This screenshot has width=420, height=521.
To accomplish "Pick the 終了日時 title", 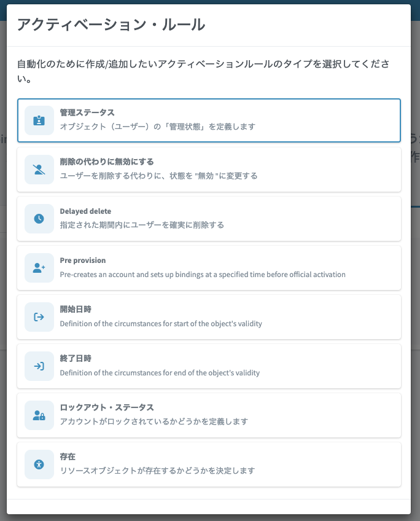I will (x=76, y=359).
